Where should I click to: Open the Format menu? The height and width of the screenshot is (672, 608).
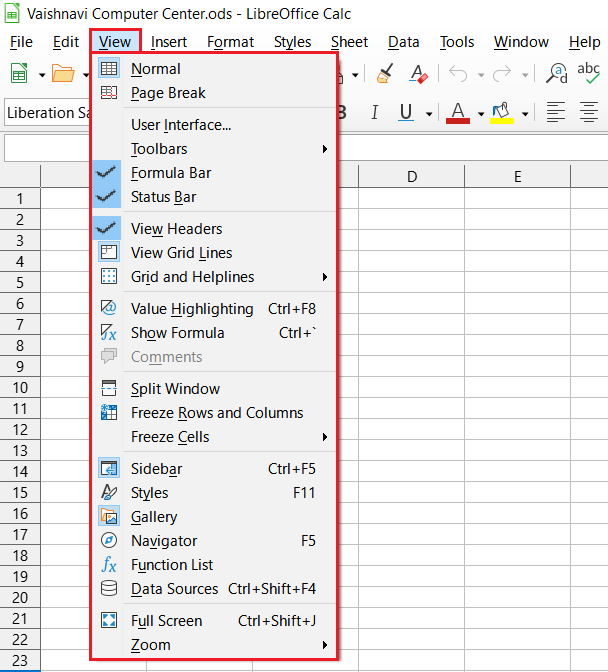[230, 42]
